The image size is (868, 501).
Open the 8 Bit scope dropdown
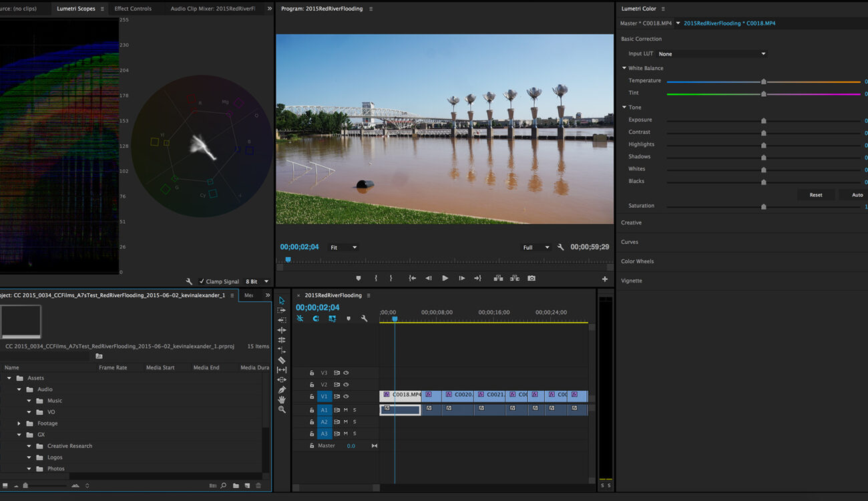pos(257,282)
